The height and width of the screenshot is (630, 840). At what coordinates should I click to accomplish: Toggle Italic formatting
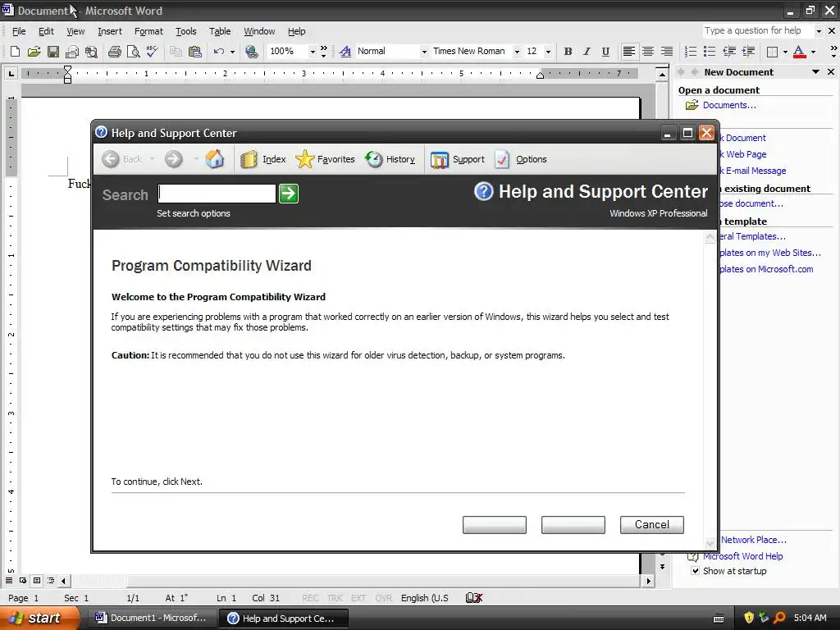(587, 52)
